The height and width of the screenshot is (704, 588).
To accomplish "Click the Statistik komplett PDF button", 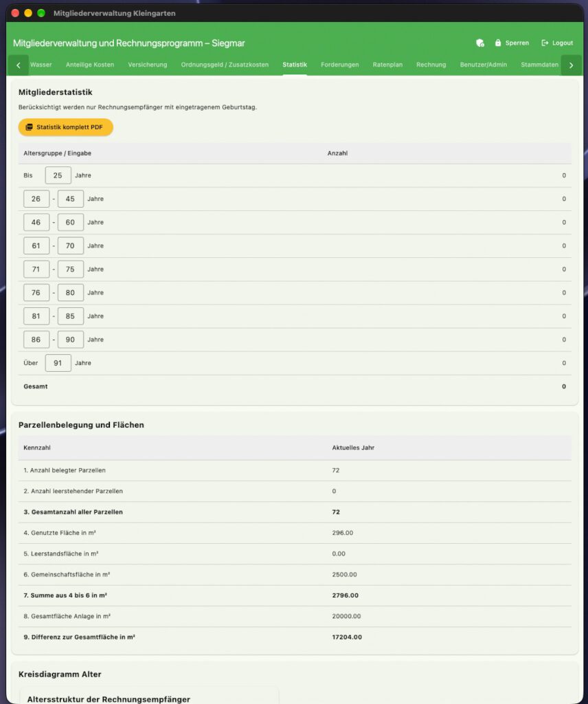I will 65,127.
